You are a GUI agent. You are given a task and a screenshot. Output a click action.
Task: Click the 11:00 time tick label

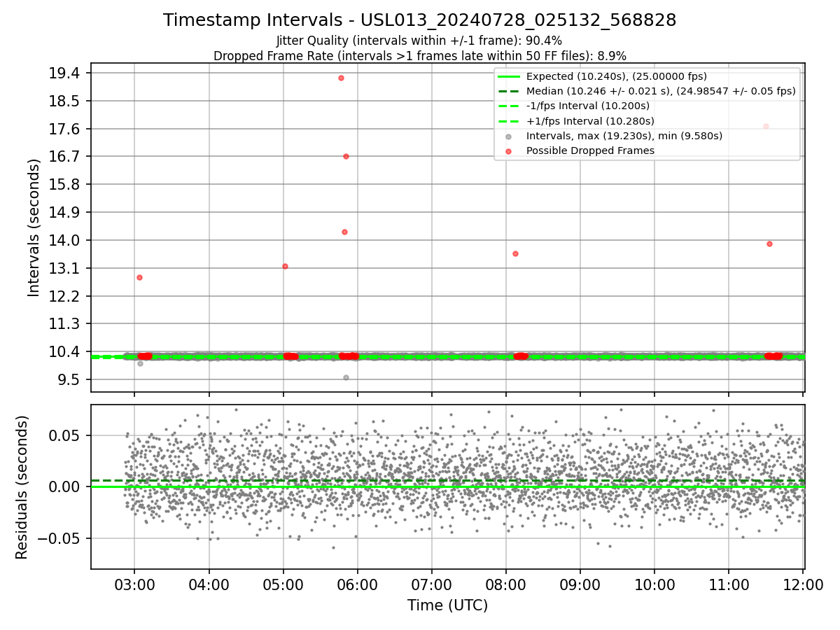pos(729,584)
